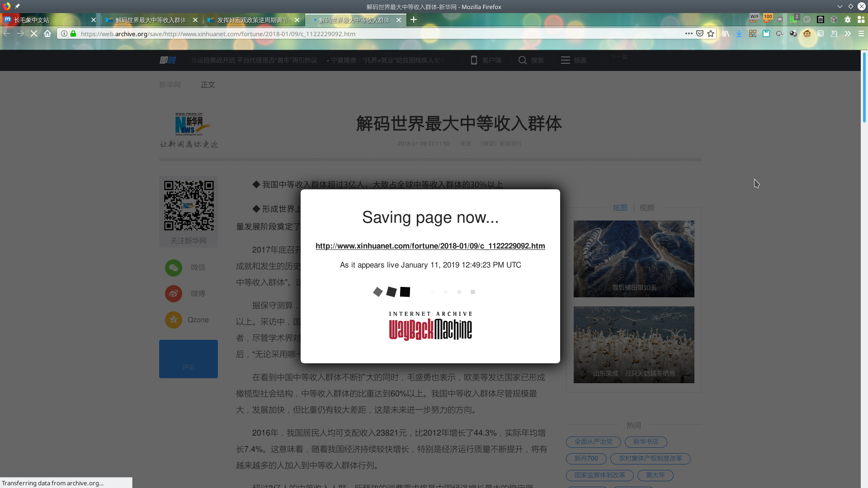Toggle Save to Pocket in the address bar
This screenshot has height=488, width=868.
(x=700, y=34)
